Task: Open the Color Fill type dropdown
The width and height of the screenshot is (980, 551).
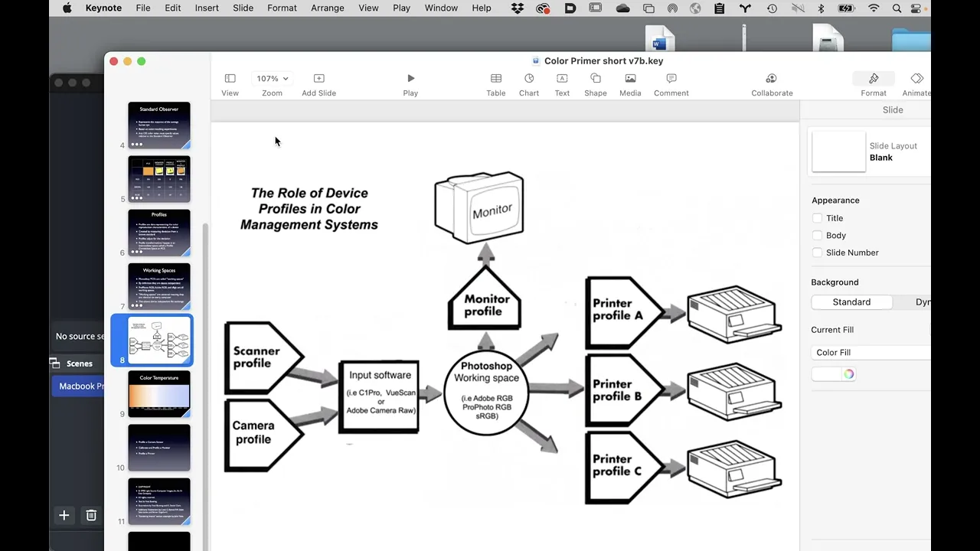Action: [871, 352]
